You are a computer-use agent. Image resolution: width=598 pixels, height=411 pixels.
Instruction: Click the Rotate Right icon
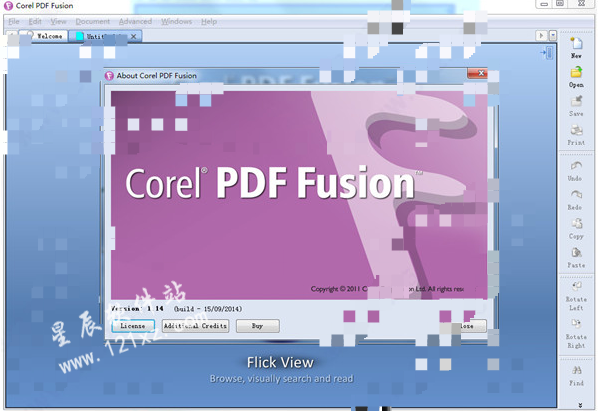tap(576, 324)
